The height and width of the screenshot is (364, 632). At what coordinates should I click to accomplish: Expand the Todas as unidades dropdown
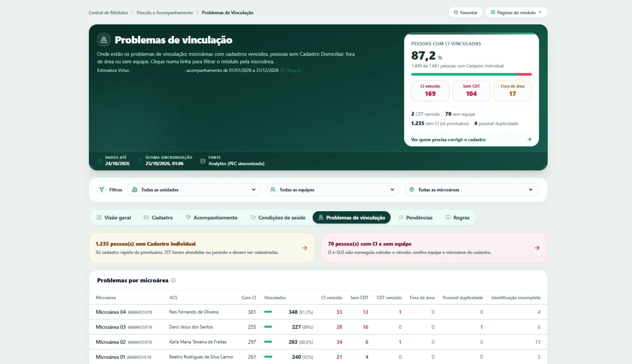(x=194, y=190)
